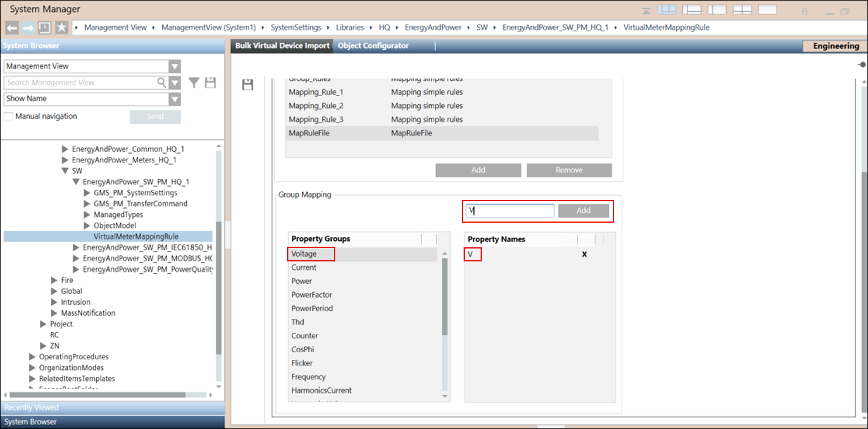Click the Add button in Group Mapping
This screenshot has width=868, height=429.
(x=583, y=210)
